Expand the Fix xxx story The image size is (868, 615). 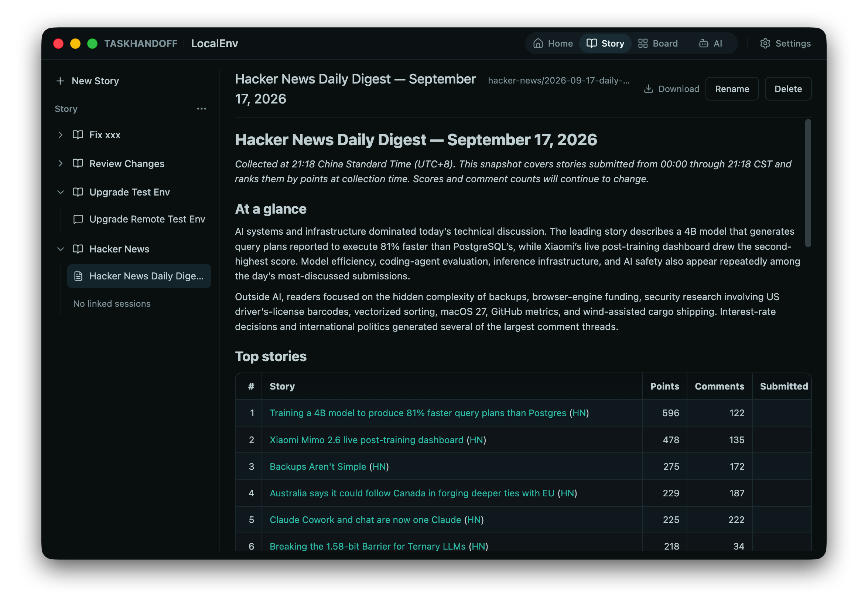[61, 135]
